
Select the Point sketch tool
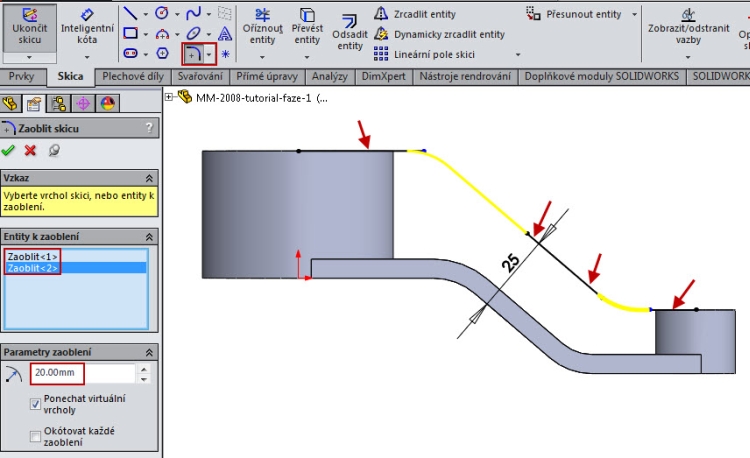(225, 54)
